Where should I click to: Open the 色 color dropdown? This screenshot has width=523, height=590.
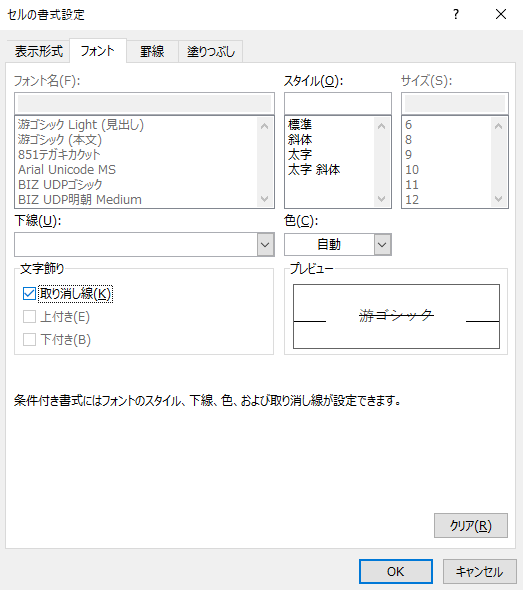[383, 245]
